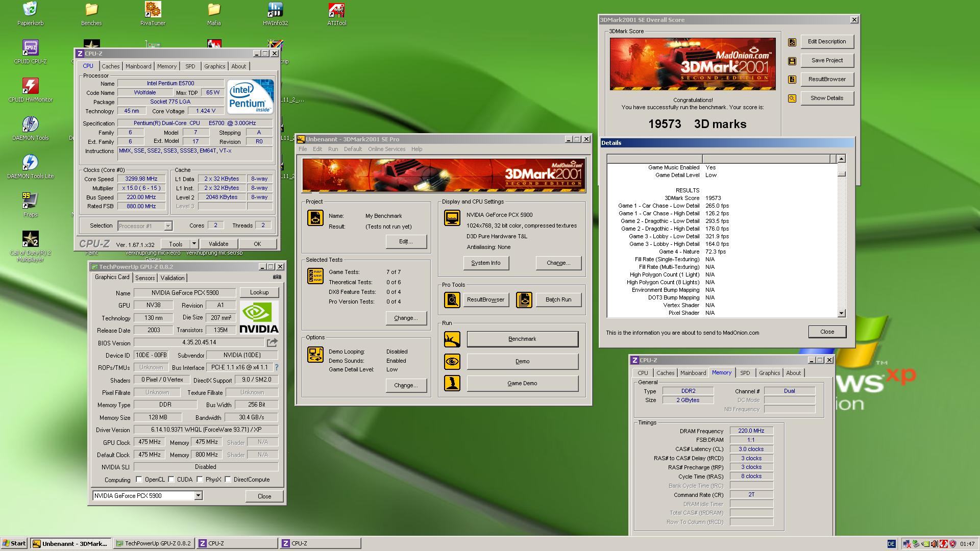Open the Fraps desktop icon
The image size is (980, 551).
click(x=30, y=201)
